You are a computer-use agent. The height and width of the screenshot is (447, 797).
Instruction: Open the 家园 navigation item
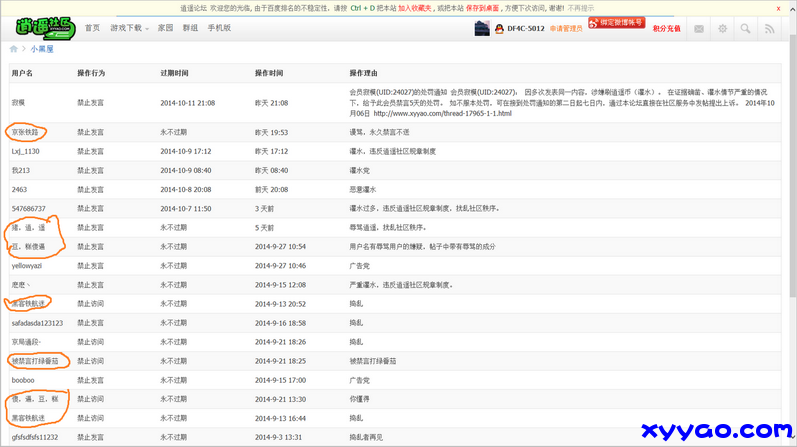point(165,28)
